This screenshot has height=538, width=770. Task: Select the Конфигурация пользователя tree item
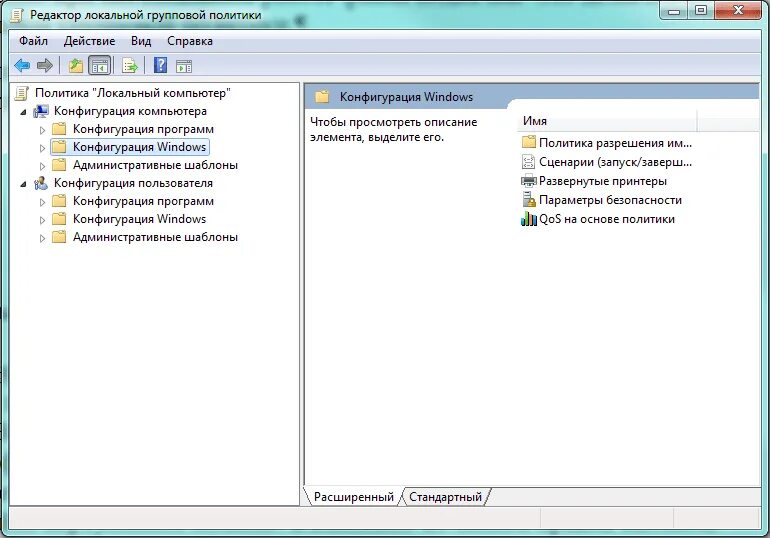[x=133, y=183]
